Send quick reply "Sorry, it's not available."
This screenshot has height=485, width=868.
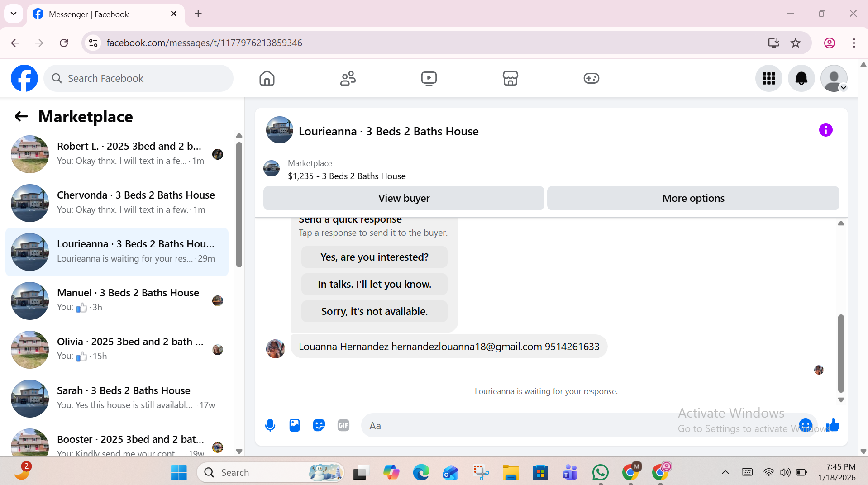click(374, 311)
